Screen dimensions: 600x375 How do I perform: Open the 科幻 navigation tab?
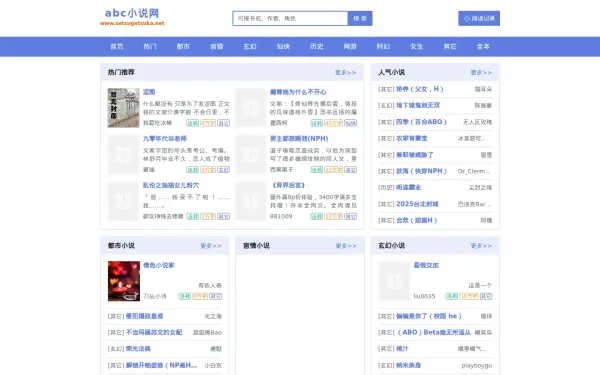[x=383, y=46]
